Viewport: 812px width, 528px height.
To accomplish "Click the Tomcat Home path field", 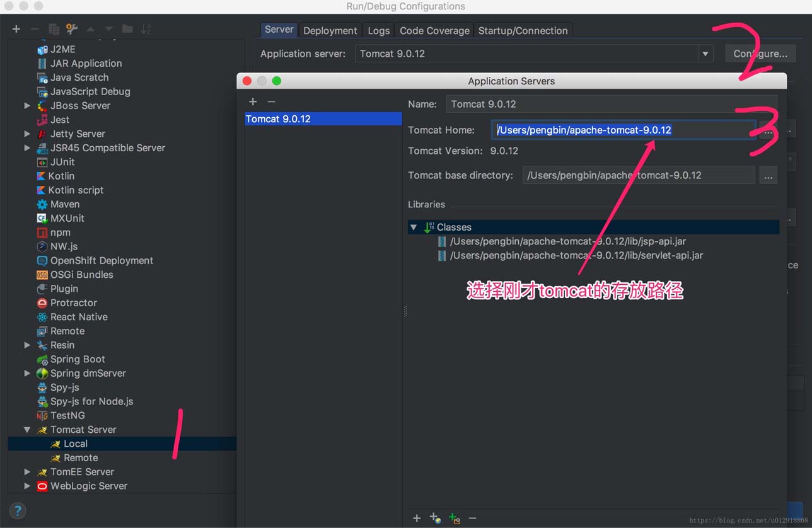I will tap(623, 130).
